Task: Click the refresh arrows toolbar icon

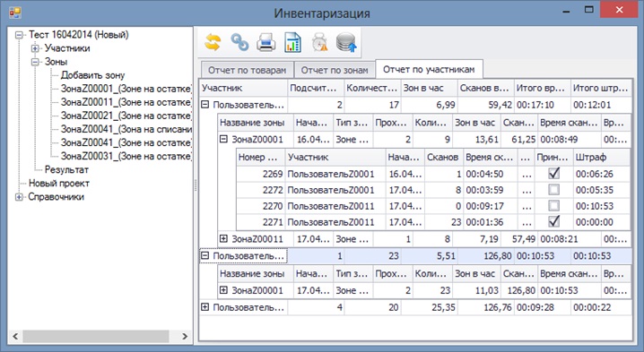Action: (213, 42)
